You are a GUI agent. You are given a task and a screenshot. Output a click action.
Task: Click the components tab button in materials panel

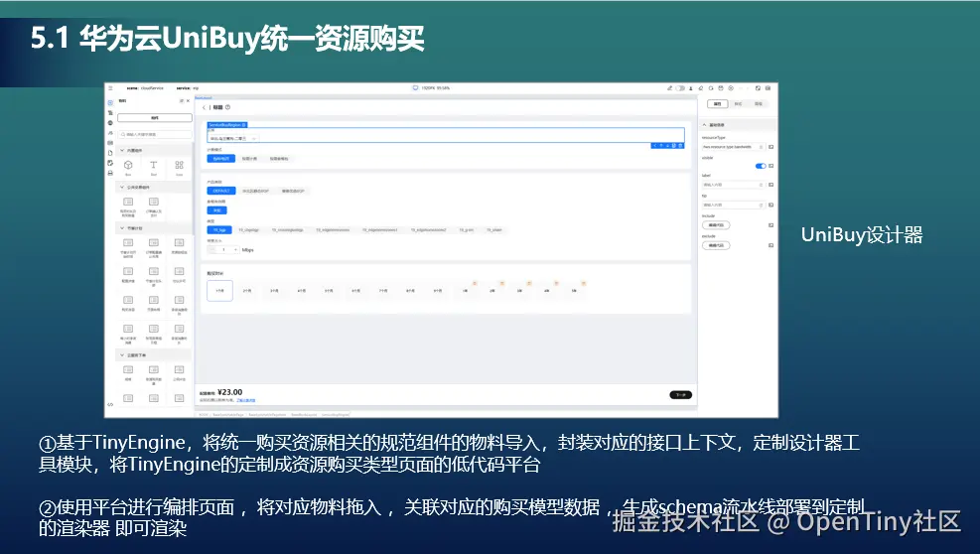coord(154,117)
